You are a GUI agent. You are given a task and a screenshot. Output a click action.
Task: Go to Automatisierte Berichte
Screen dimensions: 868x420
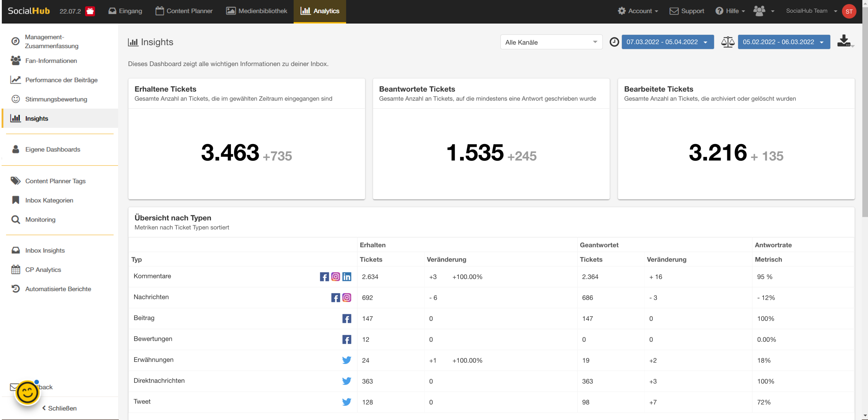point(58,289)
